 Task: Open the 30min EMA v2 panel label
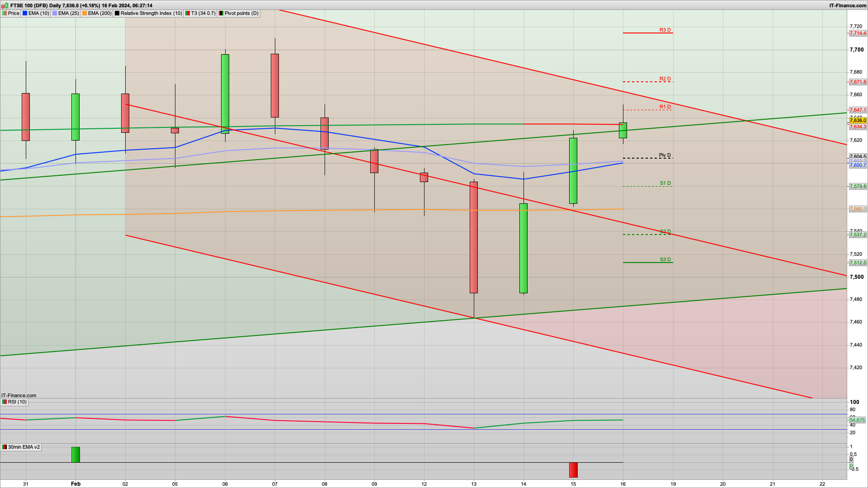[x=21, y=447]
